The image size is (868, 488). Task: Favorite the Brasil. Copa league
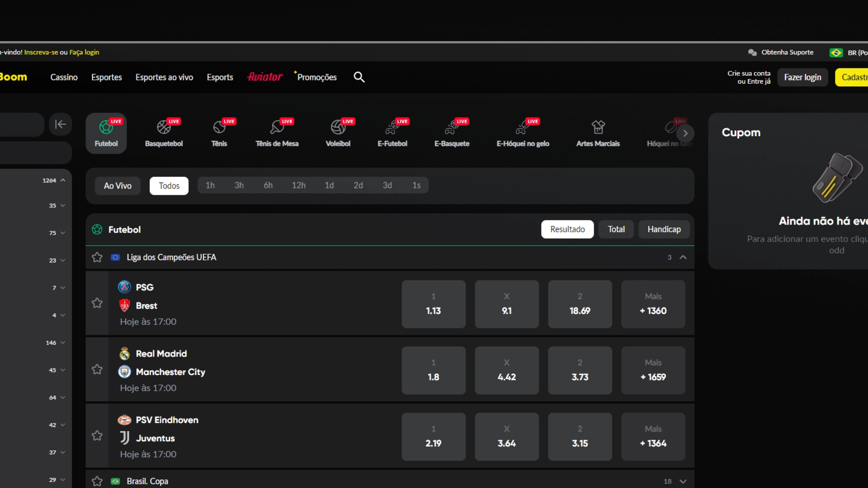tap(97, 481)
